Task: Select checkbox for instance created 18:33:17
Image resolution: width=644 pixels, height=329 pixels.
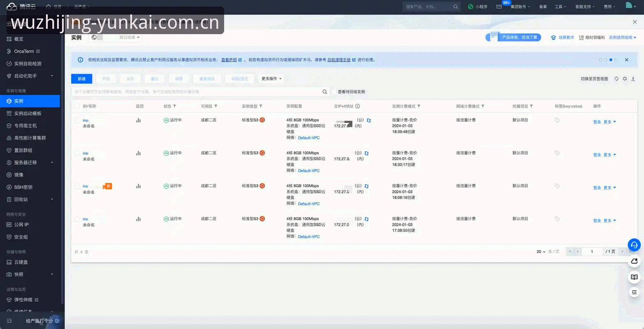Action: [x=77, y=153]
